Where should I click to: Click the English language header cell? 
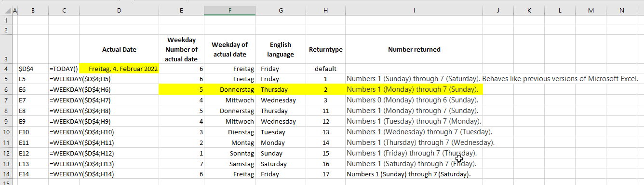(x=281, y=49)
